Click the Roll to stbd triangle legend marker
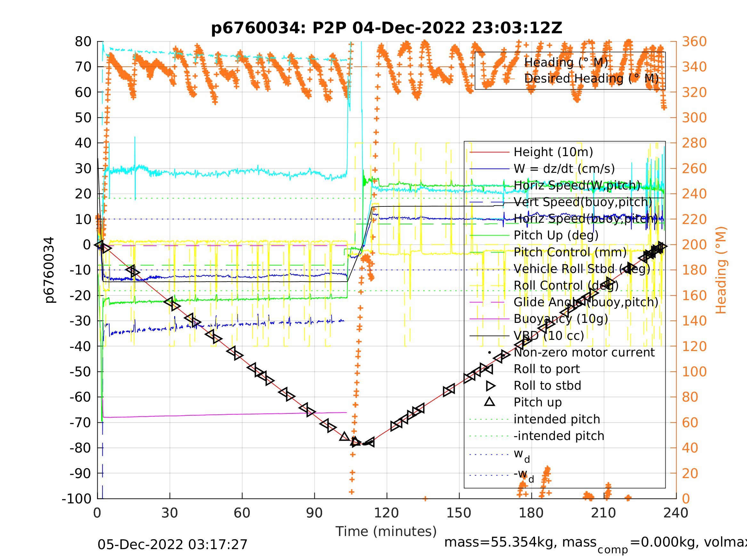Screen dimensions: 747x560 pos(490,386)
